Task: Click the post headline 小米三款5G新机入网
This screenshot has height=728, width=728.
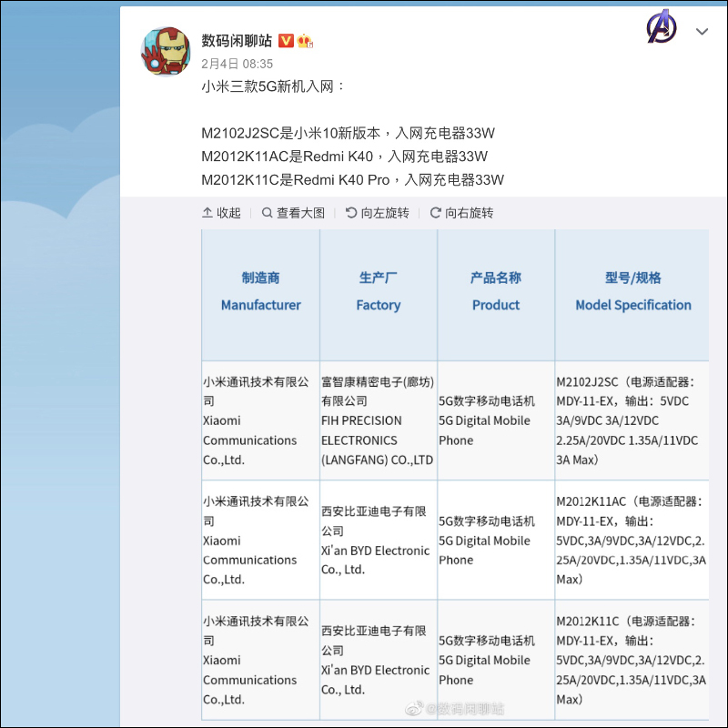Action: coord(273,86)
